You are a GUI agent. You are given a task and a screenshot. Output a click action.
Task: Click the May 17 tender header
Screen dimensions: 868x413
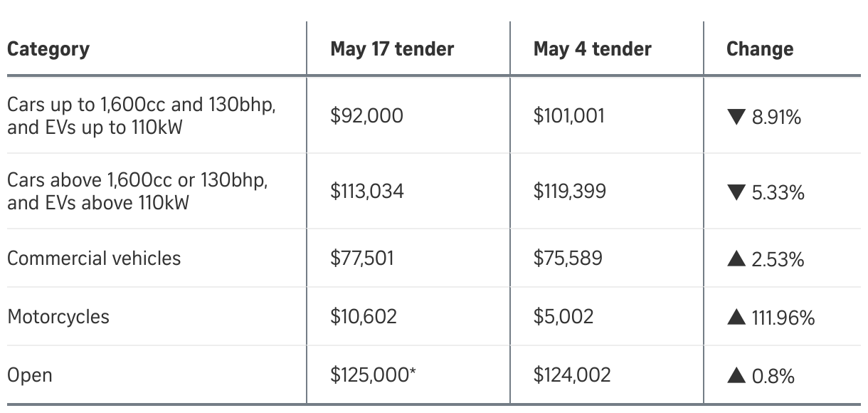point(392,49)
